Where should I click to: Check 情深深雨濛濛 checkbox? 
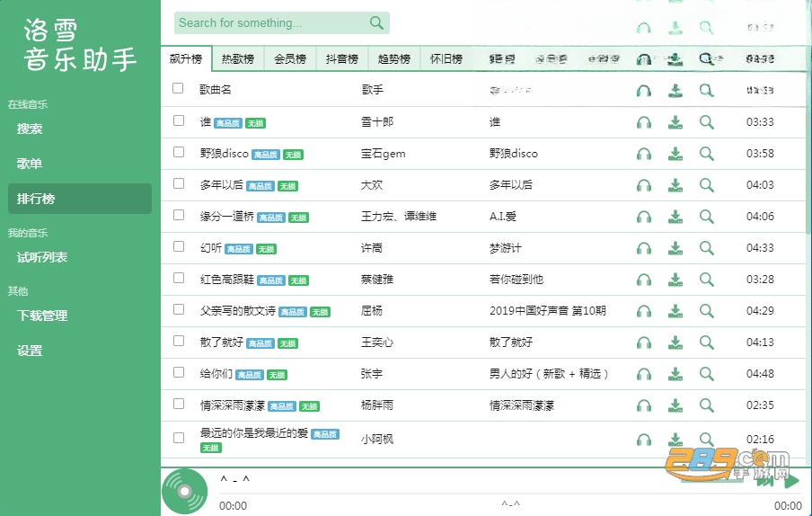pyautogui.click(x=179, y=405)
